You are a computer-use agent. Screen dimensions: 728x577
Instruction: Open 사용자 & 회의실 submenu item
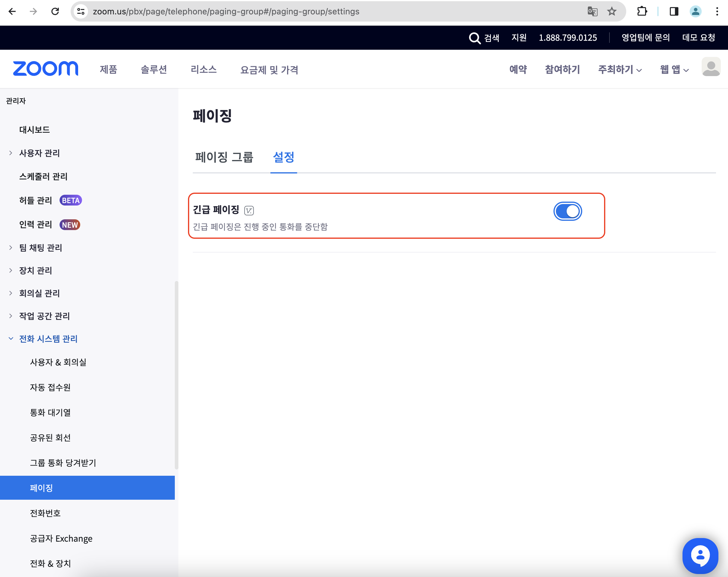58,362
